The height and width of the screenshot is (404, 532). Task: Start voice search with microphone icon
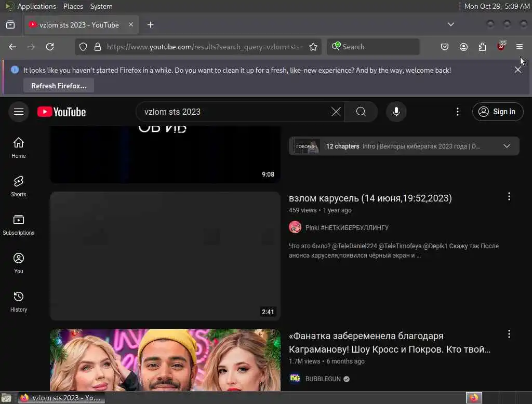[396, 112]
